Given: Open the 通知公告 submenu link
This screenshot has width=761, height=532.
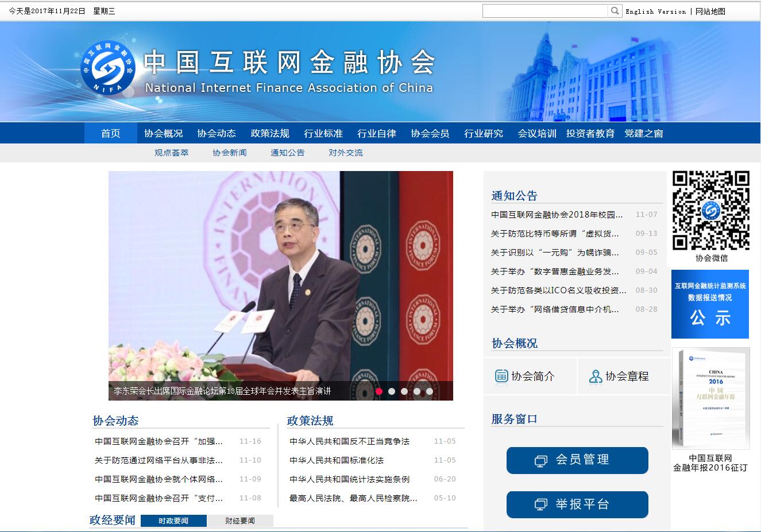Looking at the screenshot, I should click(x=288, y=153).
